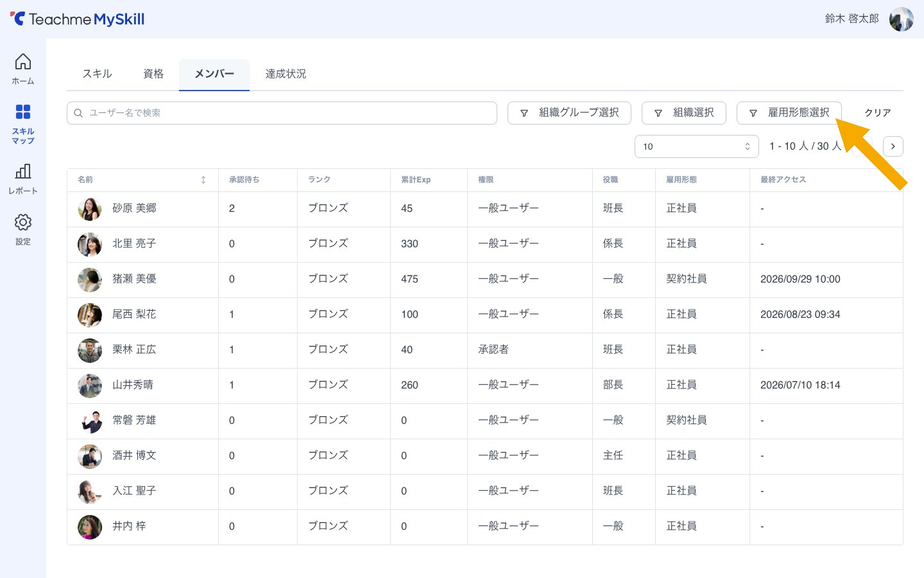Click the 鈴木 啓太郎 user name

[851, 19]
